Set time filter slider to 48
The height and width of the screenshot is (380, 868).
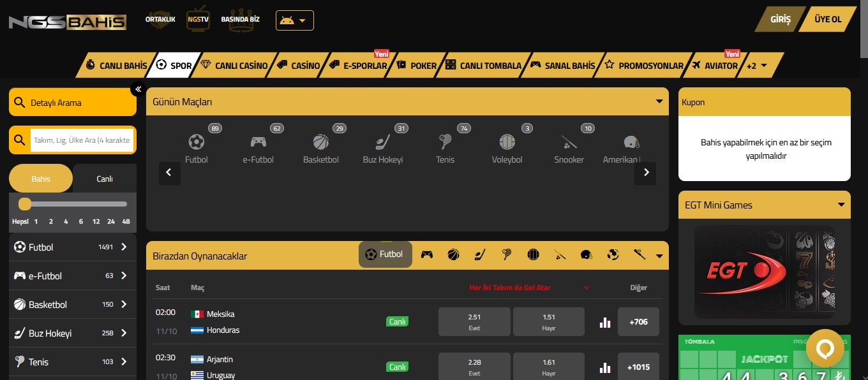pyautogui.click(x=126, y=221)
